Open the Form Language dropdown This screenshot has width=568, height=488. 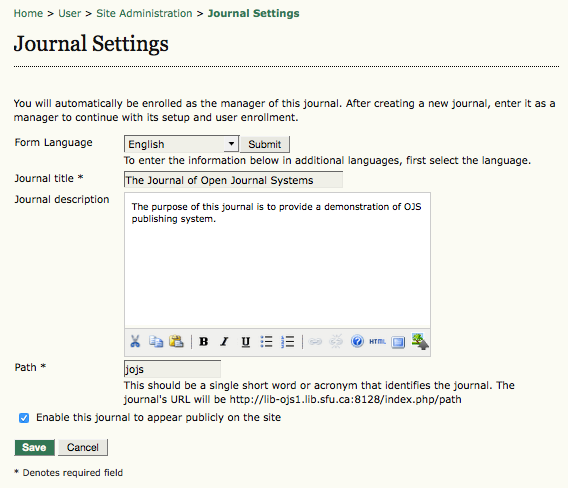pos(181,144)
